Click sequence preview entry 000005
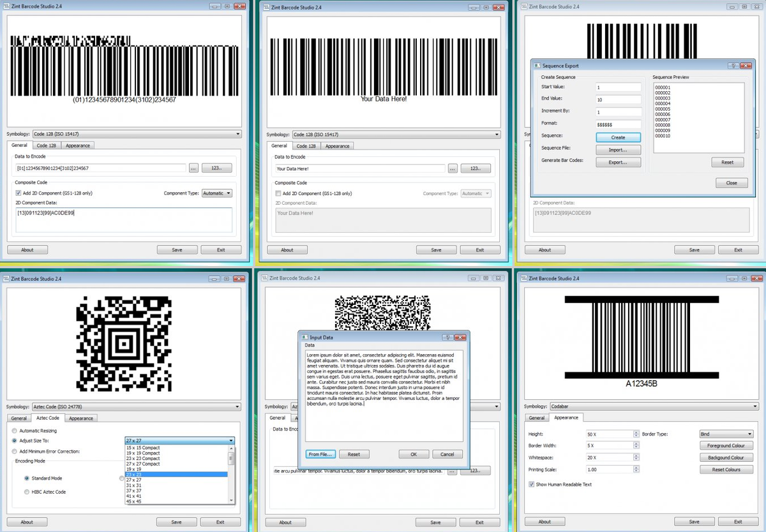766x532 pixels. pos(663,108)
